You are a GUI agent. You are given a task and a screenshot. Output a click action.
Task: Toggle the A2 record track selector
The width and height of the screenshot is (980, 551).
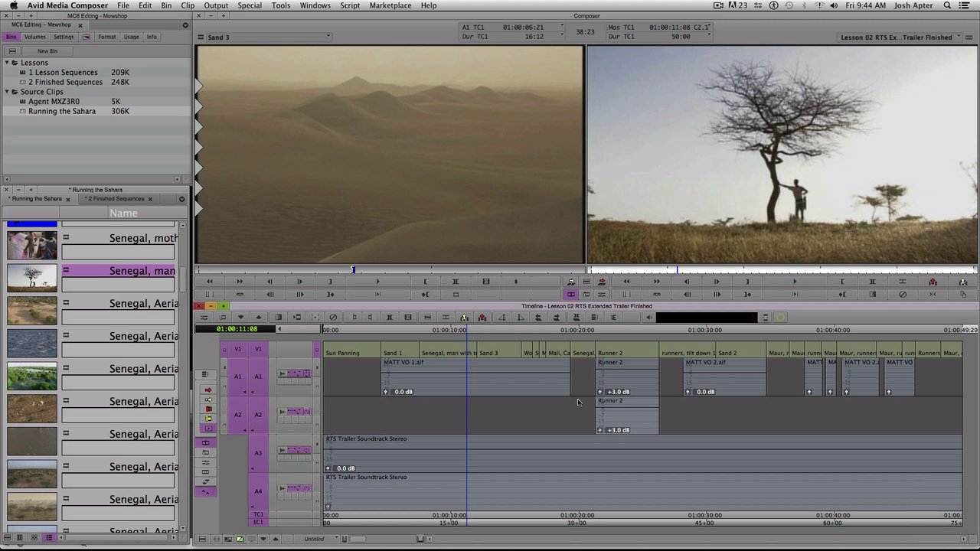[x=258, y=415]
